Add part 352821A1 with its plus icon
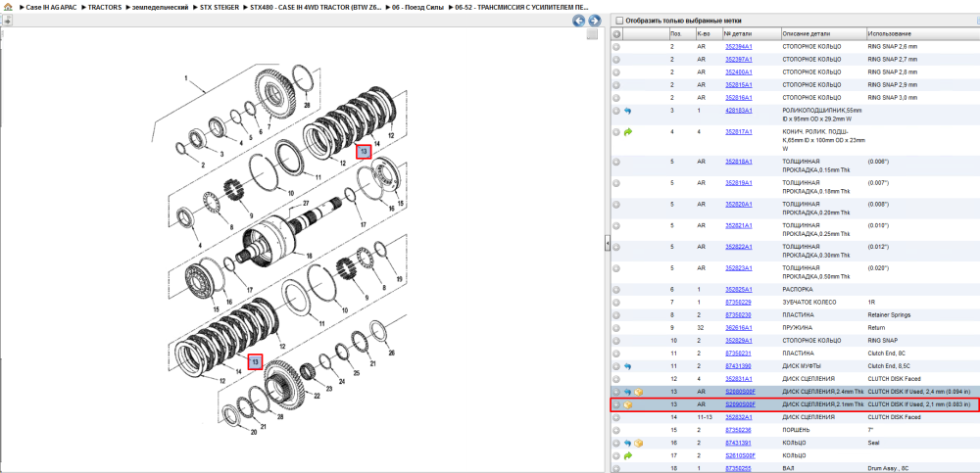Viewport: 980px width, 473px height. click(616, 225)
